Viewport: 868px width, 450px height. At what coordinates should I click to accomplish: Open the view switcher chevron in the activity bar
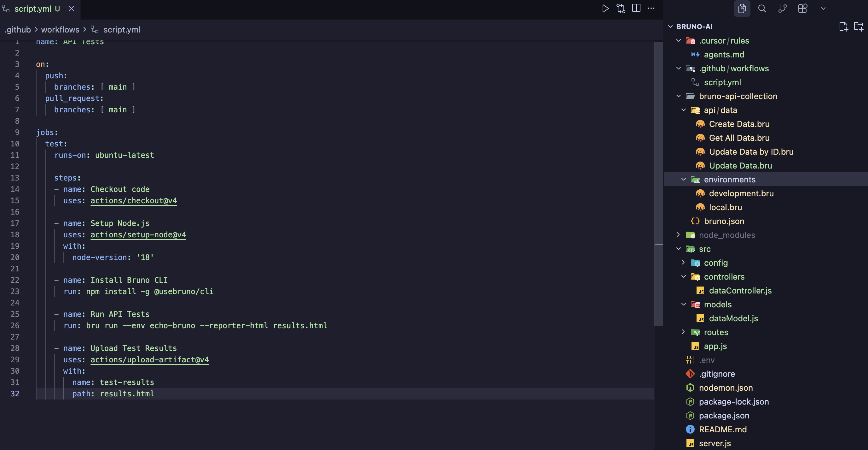tap(823, 9)
